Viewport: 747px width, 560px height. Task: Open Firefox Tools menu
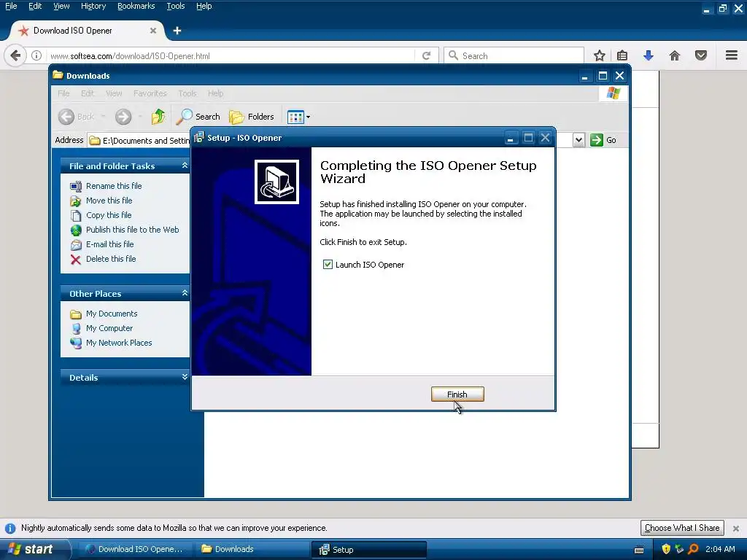(x=175, y=6)
